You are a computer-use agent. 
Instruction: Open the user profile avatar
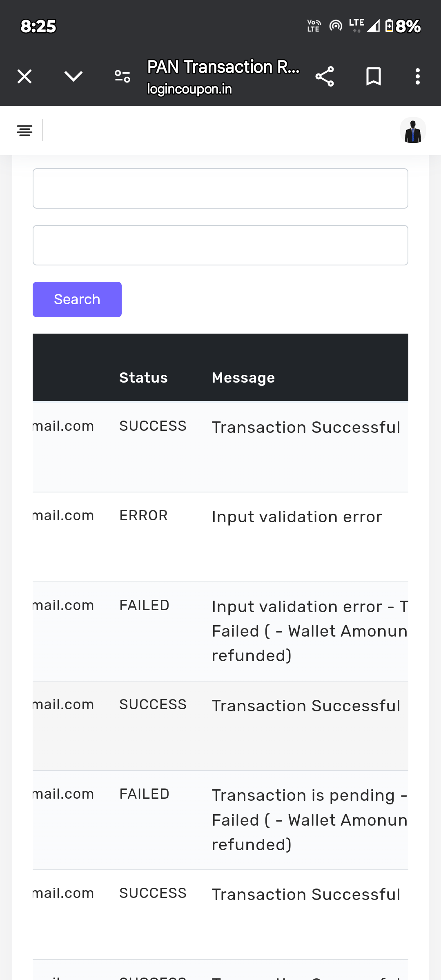[413, 131]
